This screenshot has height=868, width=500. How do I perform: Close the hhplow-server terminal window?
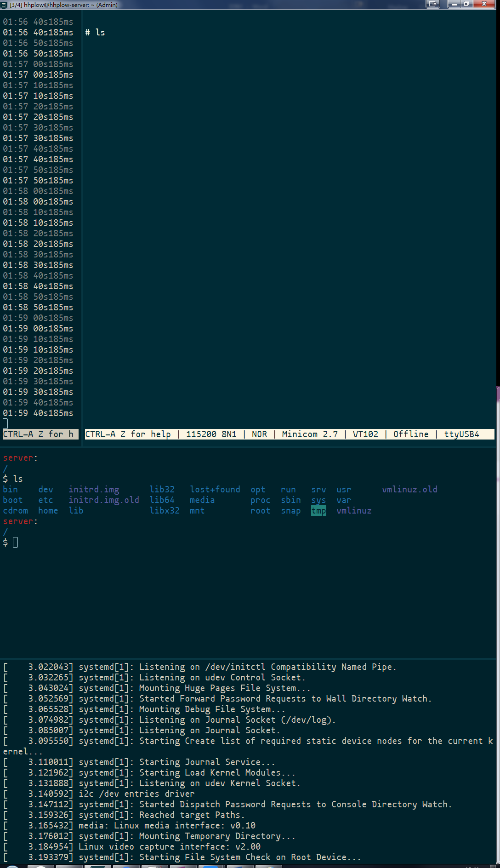click(484, 4)
